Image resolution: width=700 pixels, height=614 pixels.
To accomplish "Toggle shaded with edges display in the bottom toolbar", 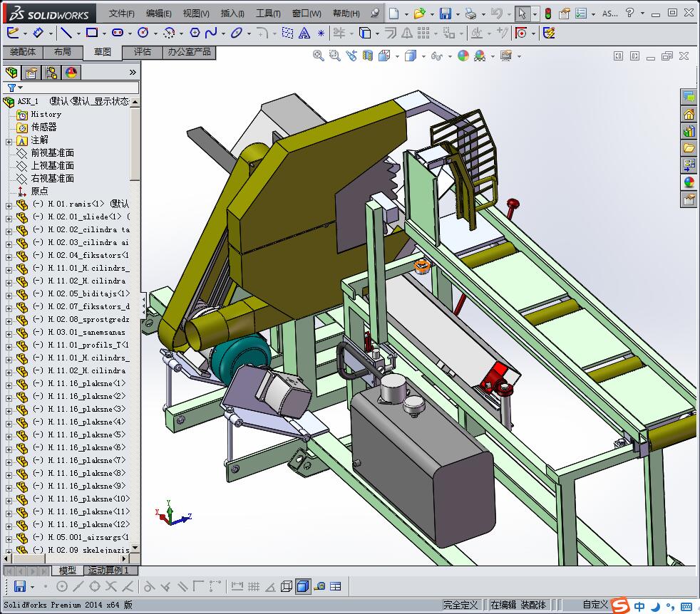I will coord(302,587).
